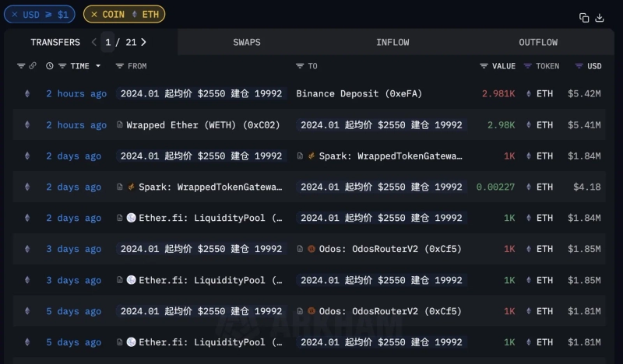Click the copy icon at top right

584,17
